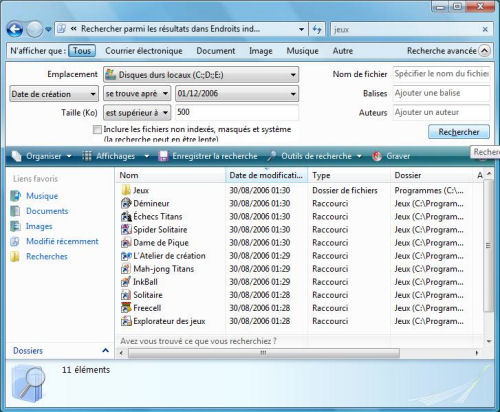The height and width of the screenshot is (412, 500).
Task: Open the date picker showing 01/12/2006
Action: click(237, 94)
